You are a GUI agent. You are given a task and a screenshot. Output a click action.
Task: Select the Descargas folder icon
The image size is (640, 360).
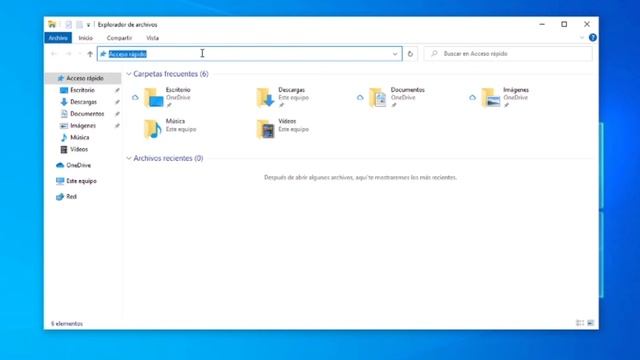click(265, 98)
